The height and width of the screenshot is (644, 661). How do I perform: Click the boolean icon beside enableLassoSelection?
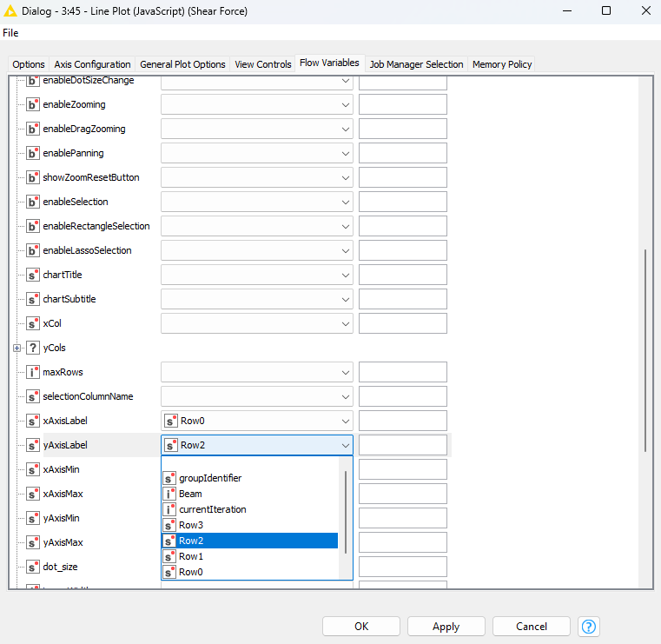tap(33, 250)
